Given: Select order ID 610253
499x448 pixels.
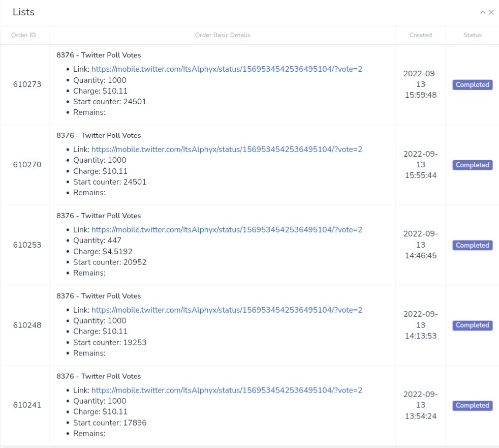Looking at the screenshot, I should [27, 245].
